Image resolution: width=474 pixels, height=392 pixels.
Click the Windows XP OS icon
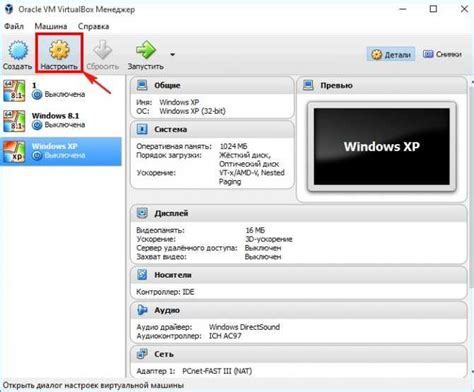click(x=14, y=151)
